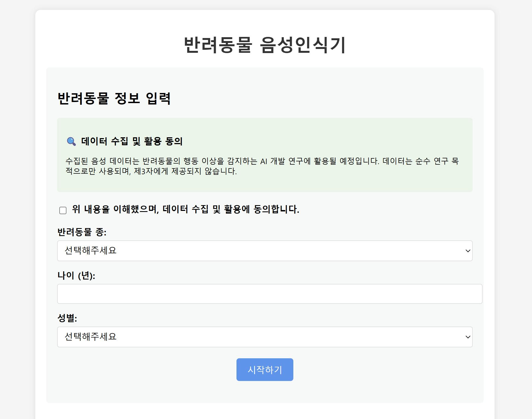Click the 데이터 수집 및 활용 동의 heading

click(x=132, y=141)
